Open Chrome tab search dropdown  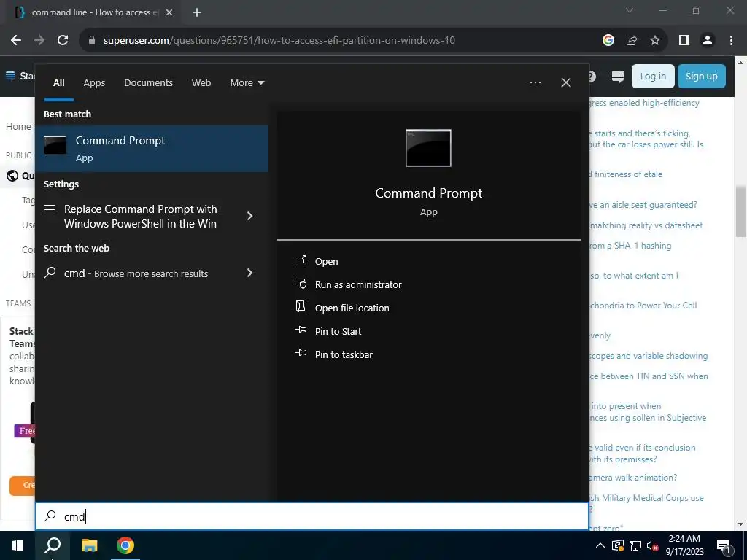(x=630, y=10)
